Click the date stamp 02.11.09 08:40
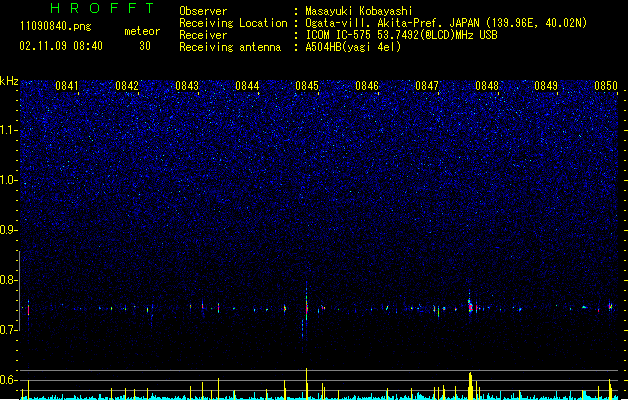 coord(61,46)
